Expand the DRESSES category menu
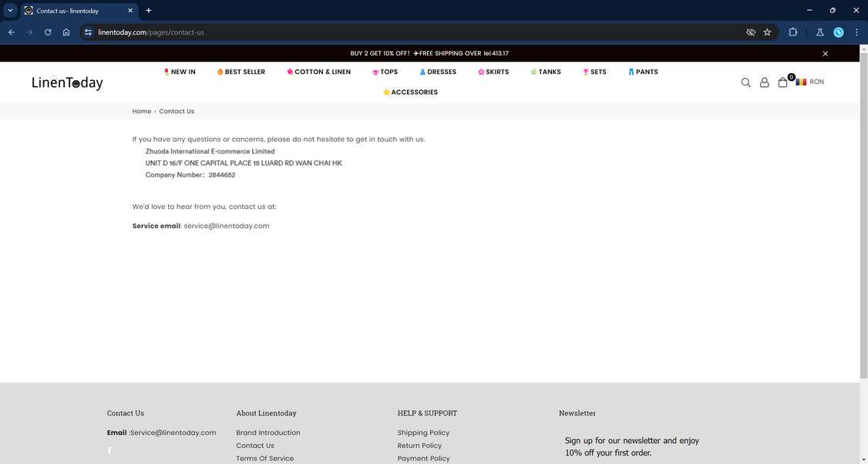Image resolution: width=868 pixels, height=464 pixels. tap(441, 72)
